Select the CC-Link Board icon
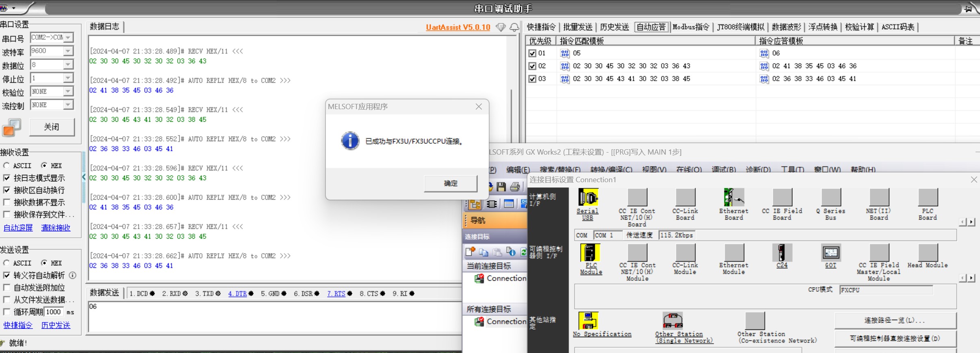The image size is (980, 353). click(685, 198)
